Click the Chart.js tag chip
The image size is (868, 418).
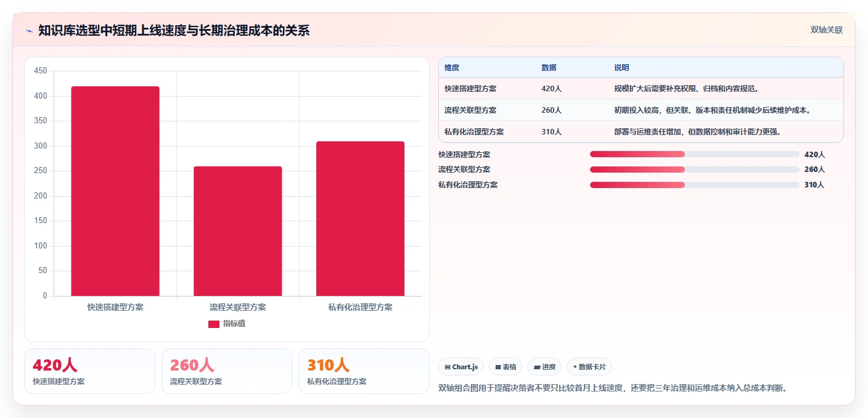tap(461, 367)
